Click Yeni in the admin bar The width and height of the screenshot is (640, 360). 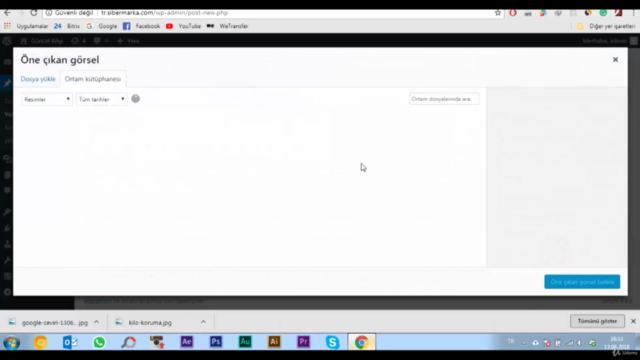tap(128, 41)
